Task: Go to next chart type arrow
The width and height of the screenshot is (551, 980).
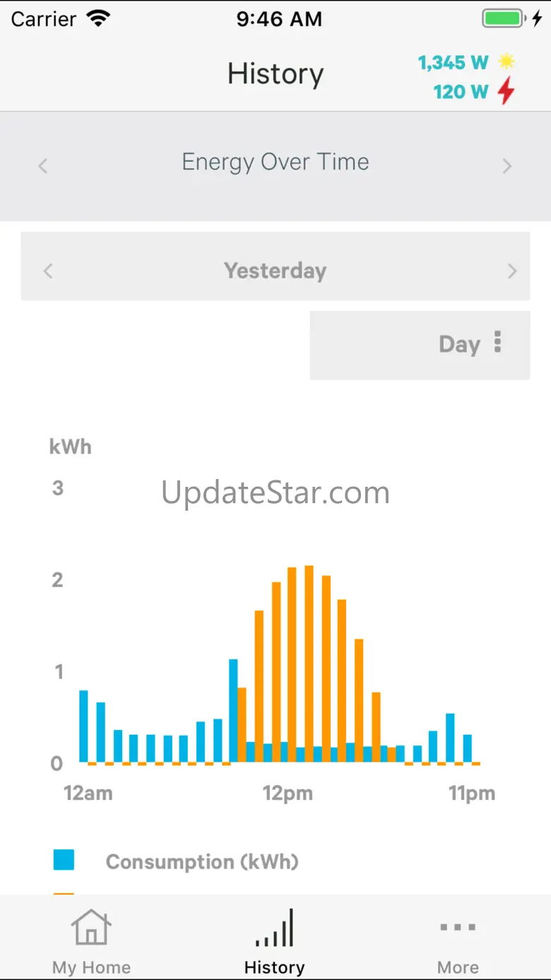Action: [506, 166]
